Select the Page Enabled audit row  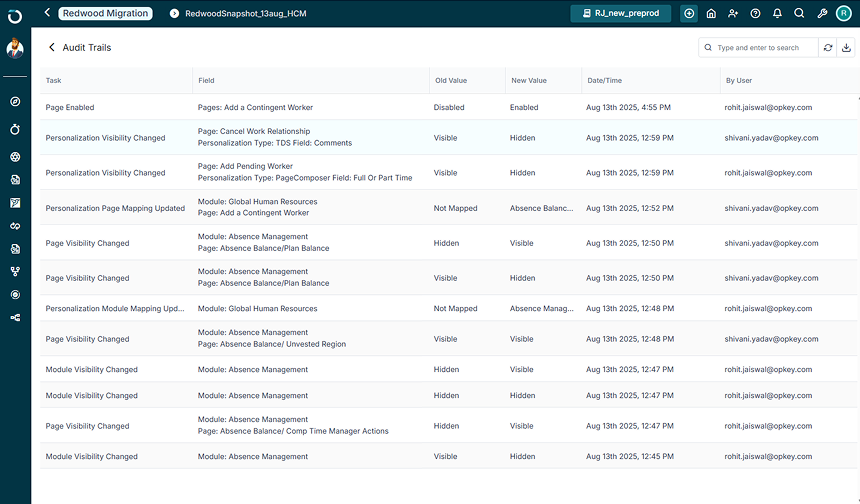tap(70, 107)
